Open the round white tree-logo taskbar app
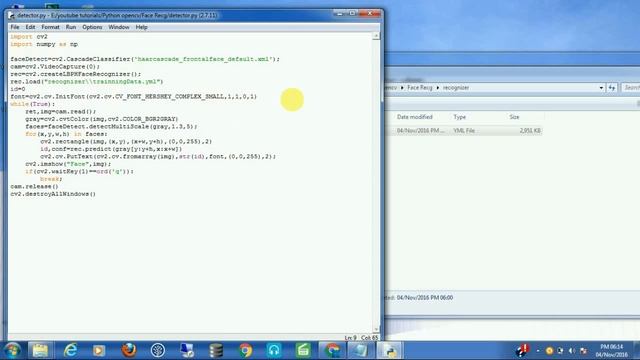 pos(158,350)
